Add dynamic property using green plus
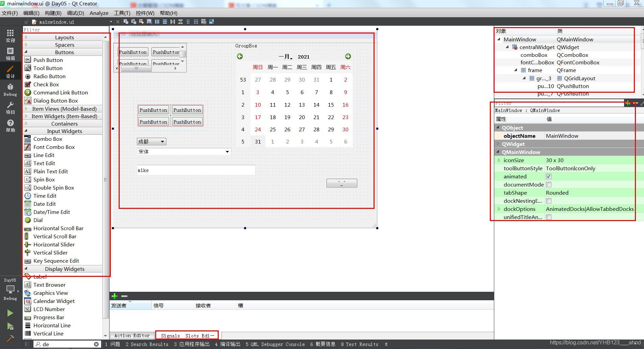Image resolution: width=644 pixels, height=349 pixels. click(x=628, y=103)
